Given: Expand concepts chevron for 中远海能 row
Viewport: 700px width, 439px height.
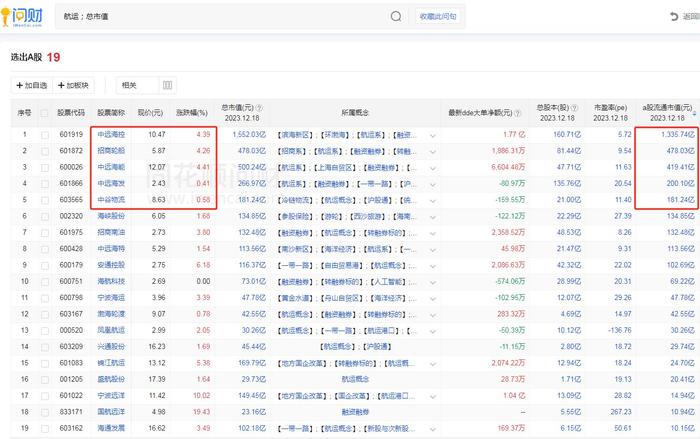Looking at the screenshot, I should [x=433, y=168].
